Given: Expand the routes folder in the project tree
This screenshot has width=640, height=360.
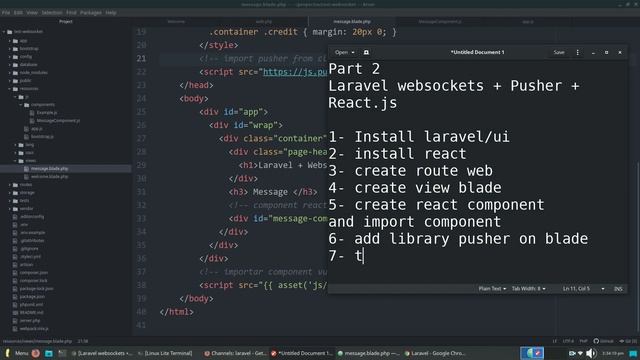Looking at the screenshot, I should pos(10,185).
